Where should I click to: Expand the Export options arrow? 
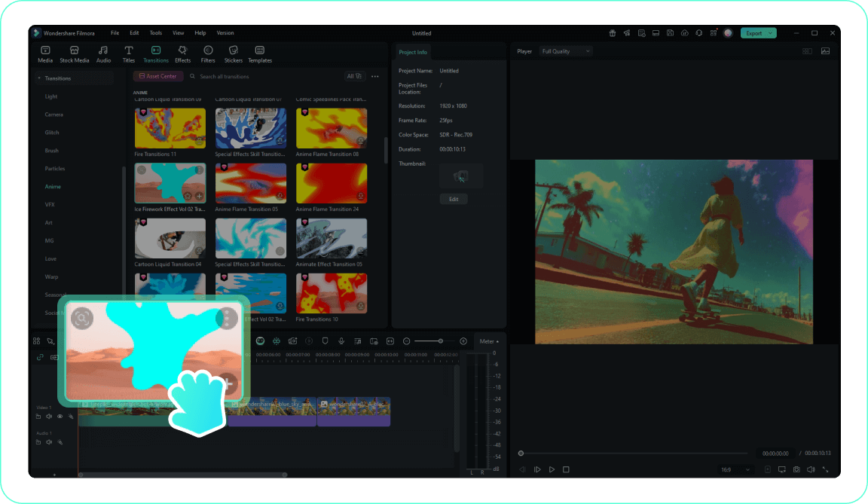point(770,33)
